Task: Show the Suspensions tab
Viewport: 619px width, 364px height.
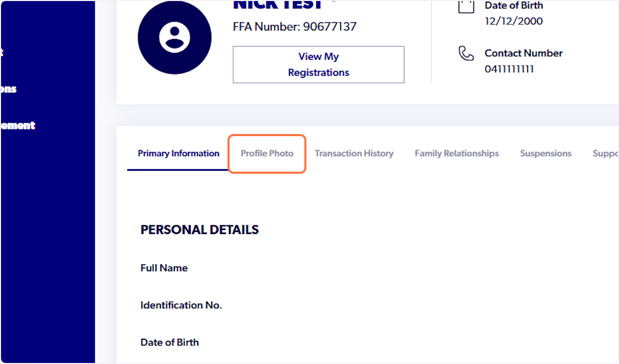Action: (546, 154)
